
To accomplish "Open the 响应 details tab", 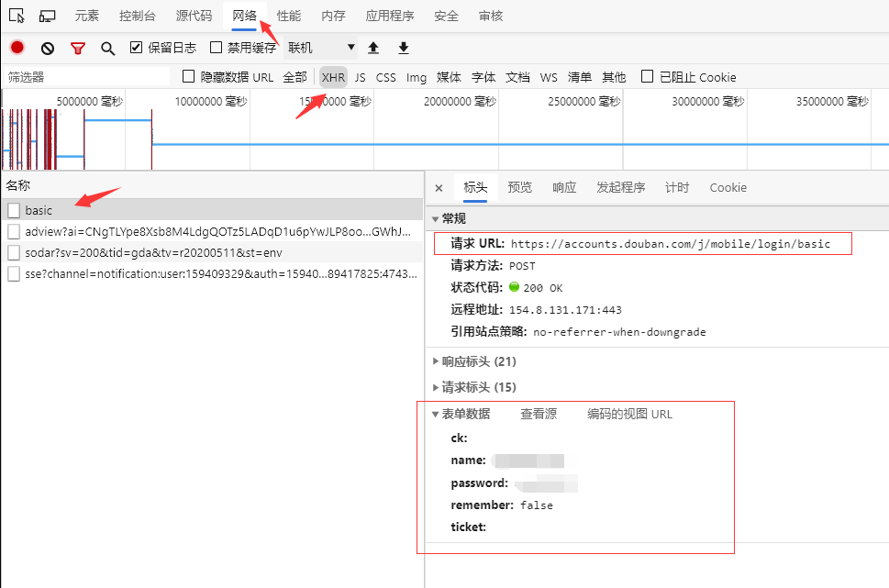I will tap(564, 188).
